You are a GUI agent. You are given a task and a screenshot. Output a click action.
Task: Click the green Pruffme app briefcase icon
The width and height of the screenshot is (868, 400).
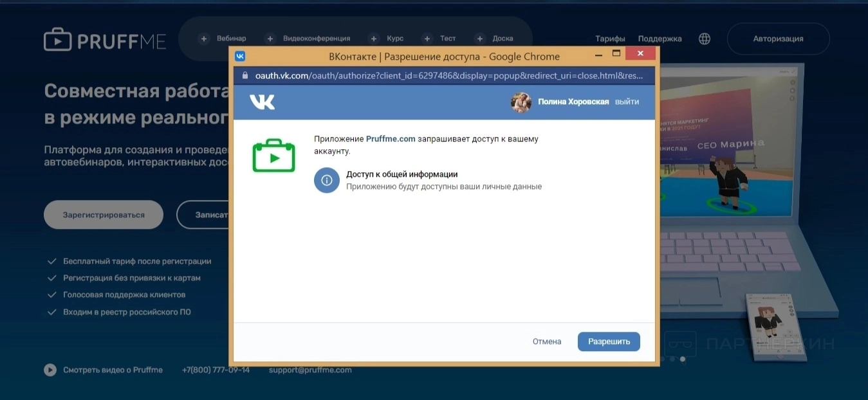273,156
